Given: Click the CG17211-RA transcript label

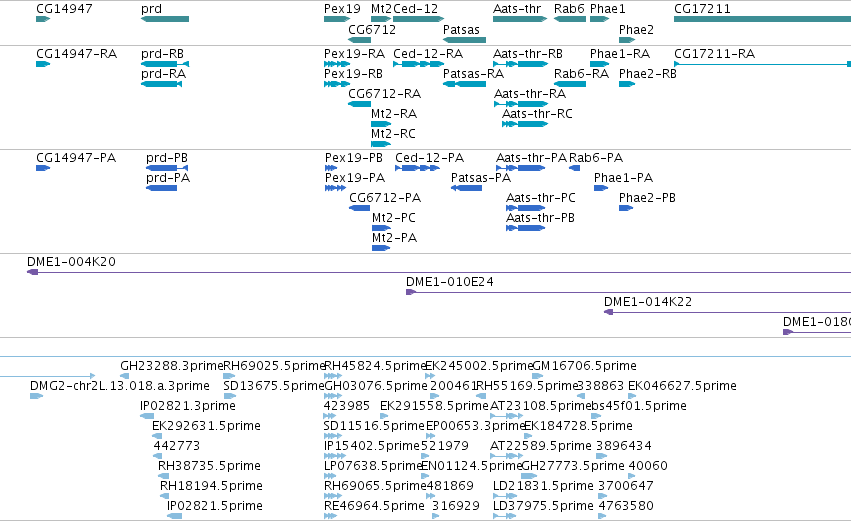Looking at the screenshot, I should pyautogui.click(x=714, y=54).
